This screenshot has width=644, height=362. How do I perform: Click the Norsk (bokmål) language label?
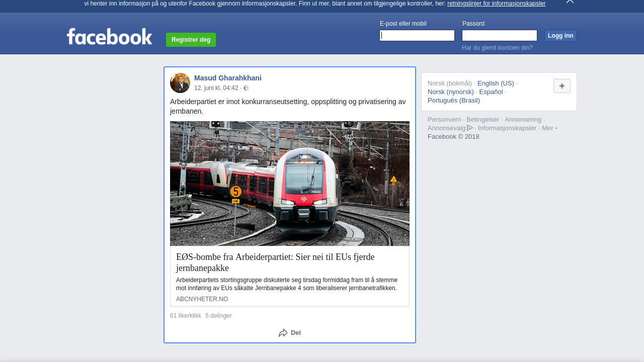450,83
